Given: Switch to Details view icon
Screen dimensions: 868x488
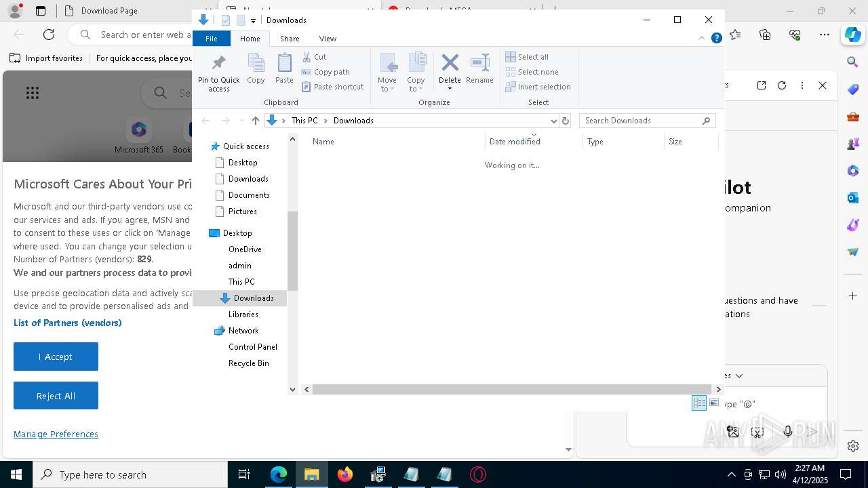Looking at the screenshot, I should 699,403.
